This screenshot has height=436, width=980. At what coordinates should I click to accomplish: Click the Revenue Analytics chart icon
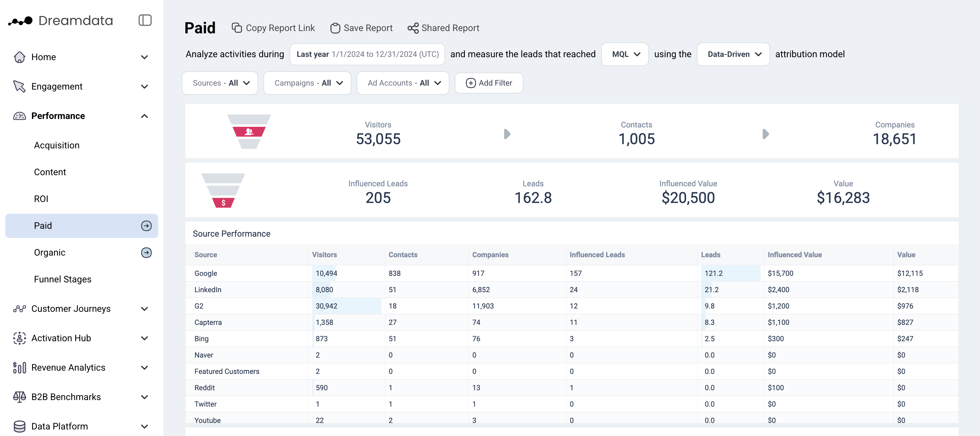click(19, 367)
